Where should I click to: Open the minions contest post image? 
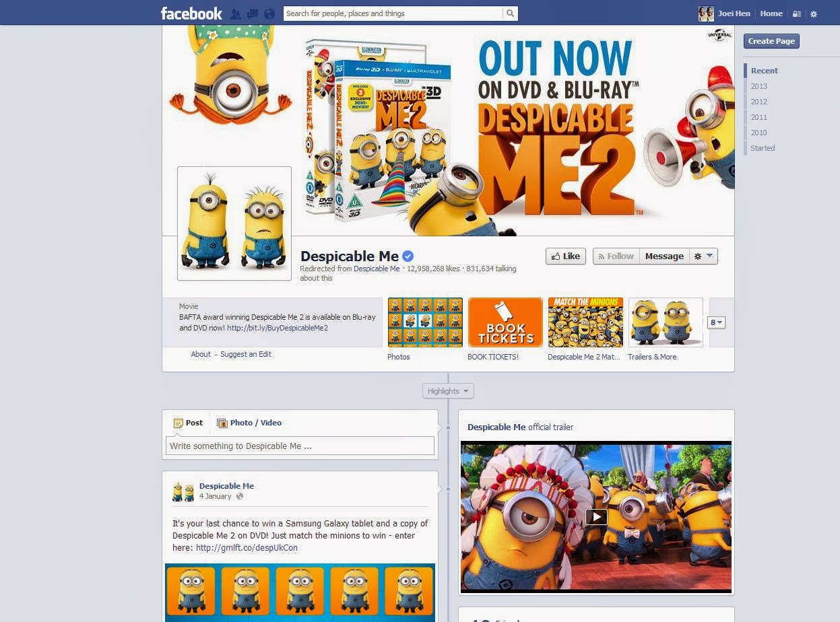pos(300,592)
